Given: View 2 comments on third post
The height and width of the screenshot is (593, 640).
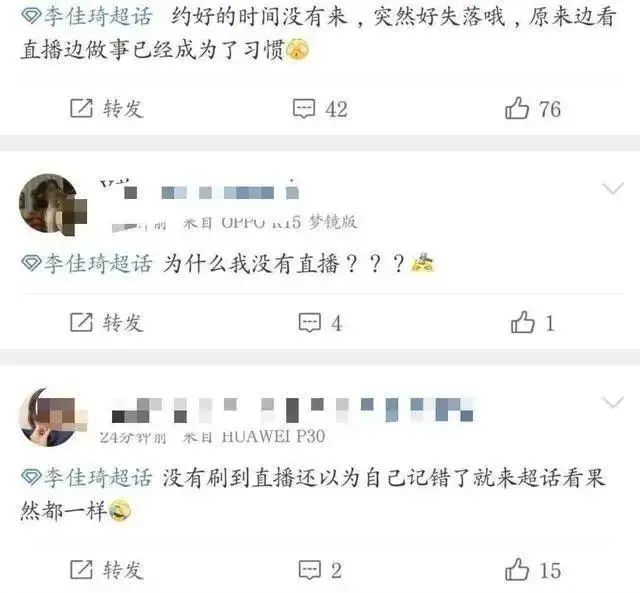Looking at the screenshot, I should coord(320,570).
